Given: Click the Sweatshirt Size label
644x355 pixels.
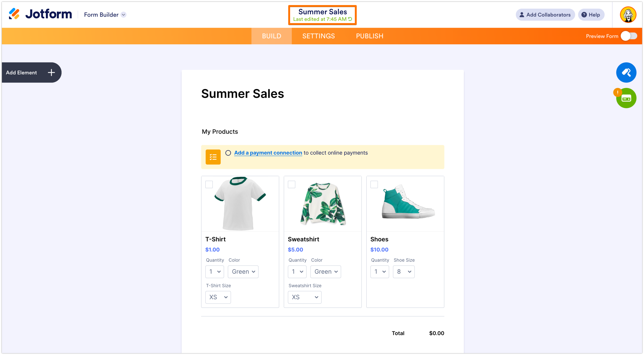Looking at the screenshot, I should pyautogui.click(x=305, y=286).
